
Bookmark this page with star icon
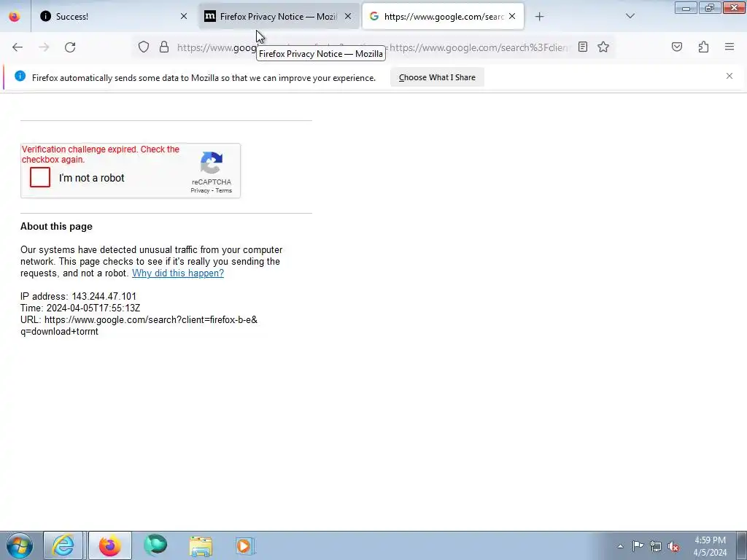603,47
